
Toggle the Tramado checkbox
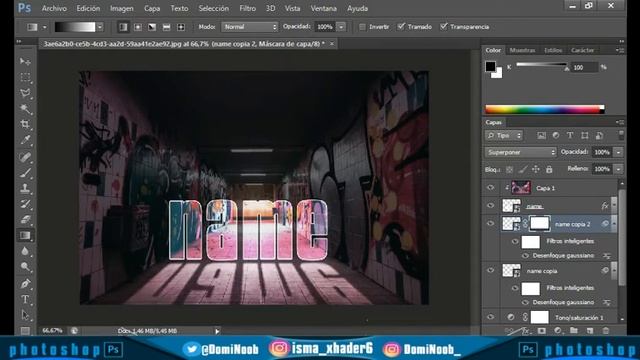point(401,27)
